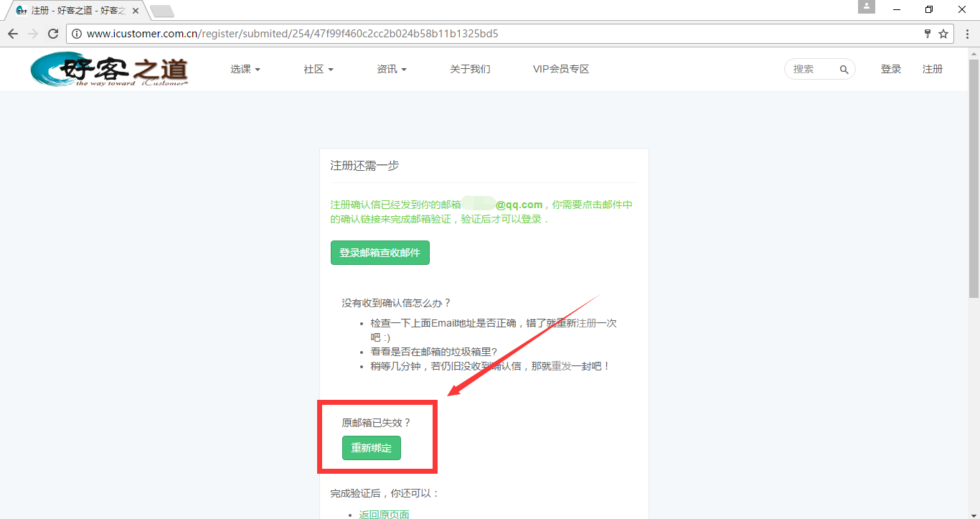
Task: Expand the 选课 dropdown menu
Action: pos(245,70)
